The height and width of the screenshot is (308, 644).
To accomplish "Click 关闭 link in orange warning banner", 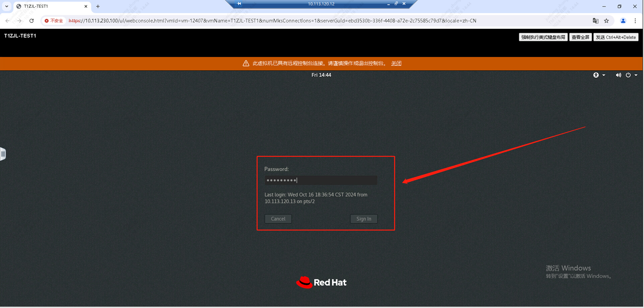I will coord(396,63).
